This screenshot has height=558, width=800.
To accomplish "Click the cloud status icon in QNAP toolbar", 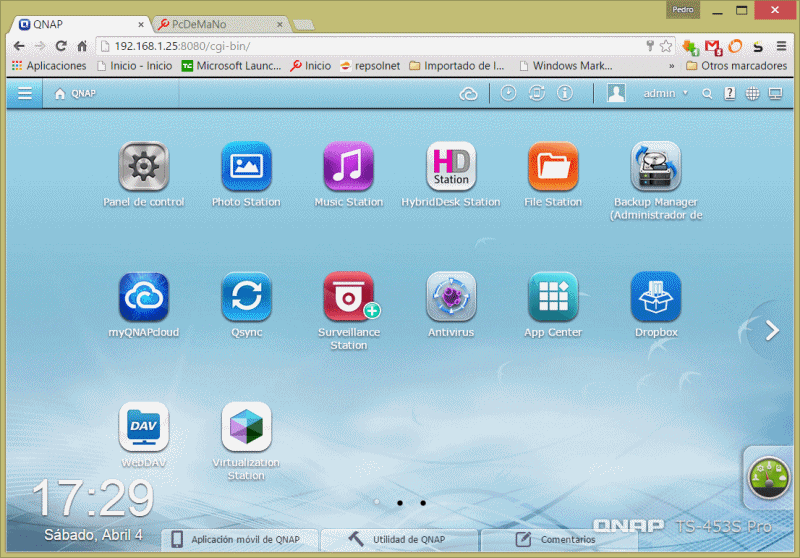I will [468, 94].
